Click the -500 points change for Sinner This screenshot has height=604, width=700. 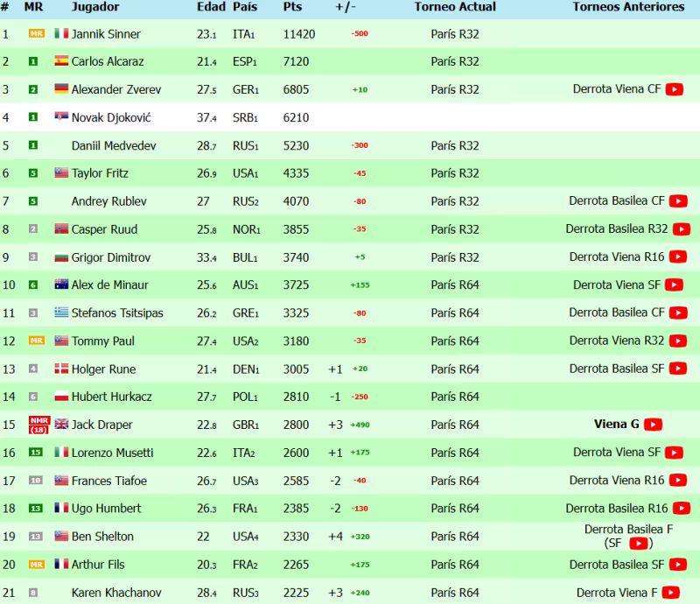coord(360,33)
